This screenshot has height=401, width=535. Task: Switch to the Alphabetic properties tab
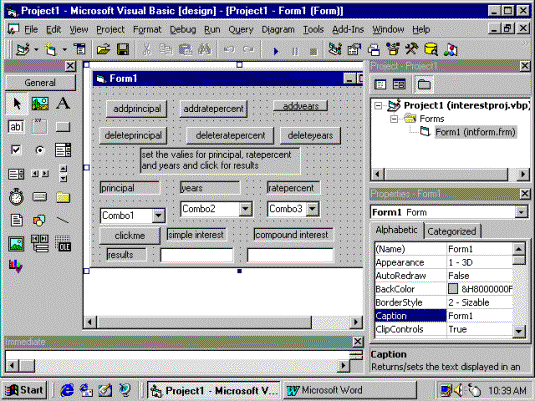(396, 230)
